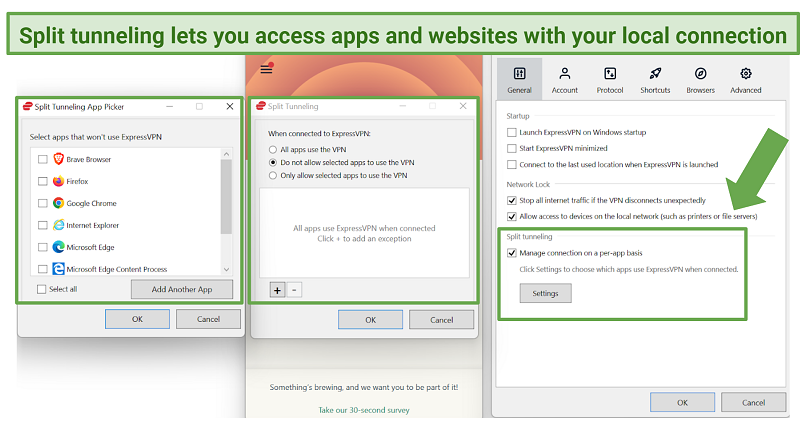Screen dimensions: 806x434
Task: Toggle Manage connection on a per-app basis
Action: coord(511,252)
